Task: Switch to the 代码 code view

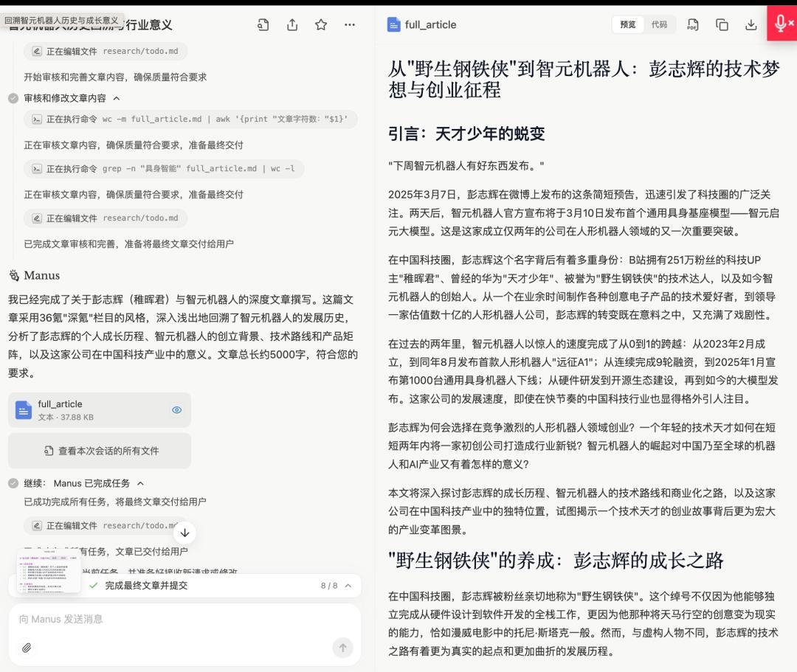Action: coord(659,24)
